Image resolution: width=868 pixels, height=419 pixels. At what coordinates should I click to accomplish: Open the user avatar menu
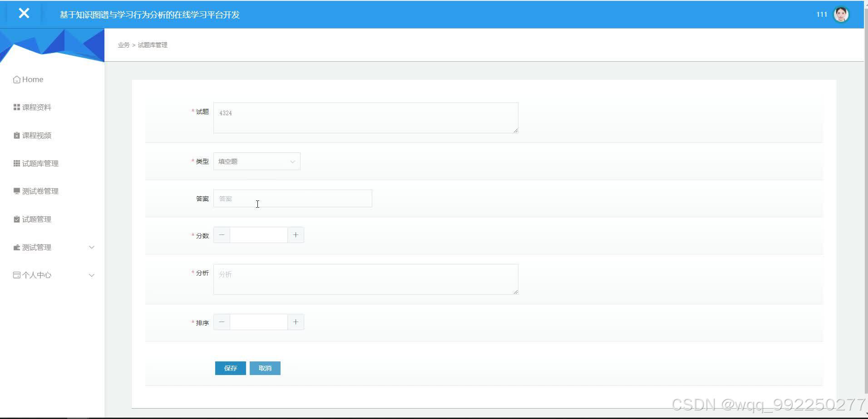(841, 15)
